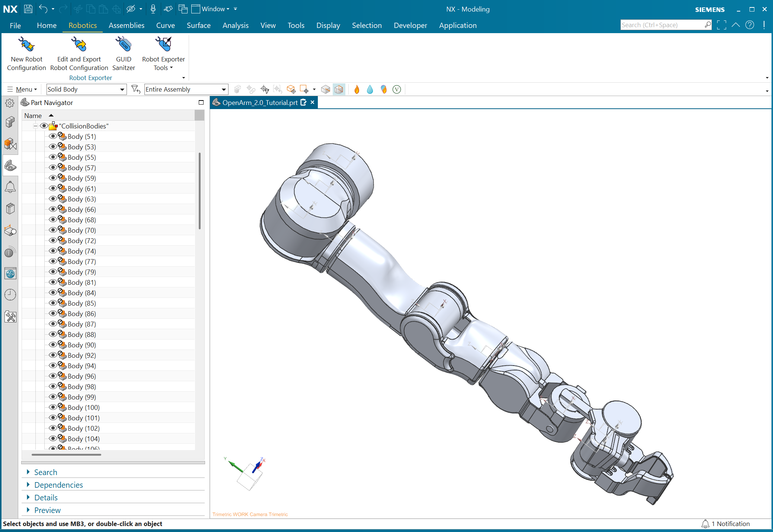Click the touch mode hand icon

(x=168, y=9)
